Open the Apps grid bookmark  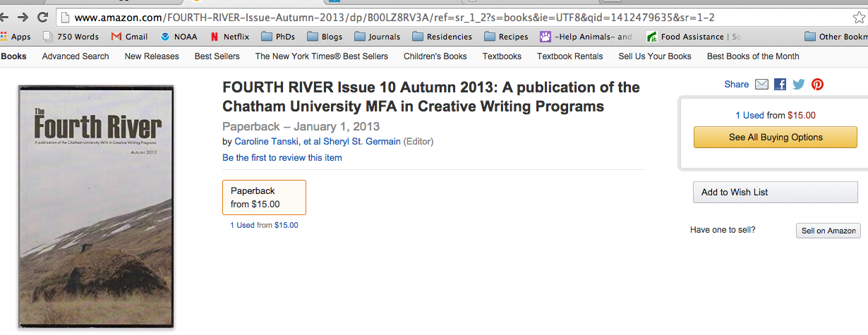[16, 37]
